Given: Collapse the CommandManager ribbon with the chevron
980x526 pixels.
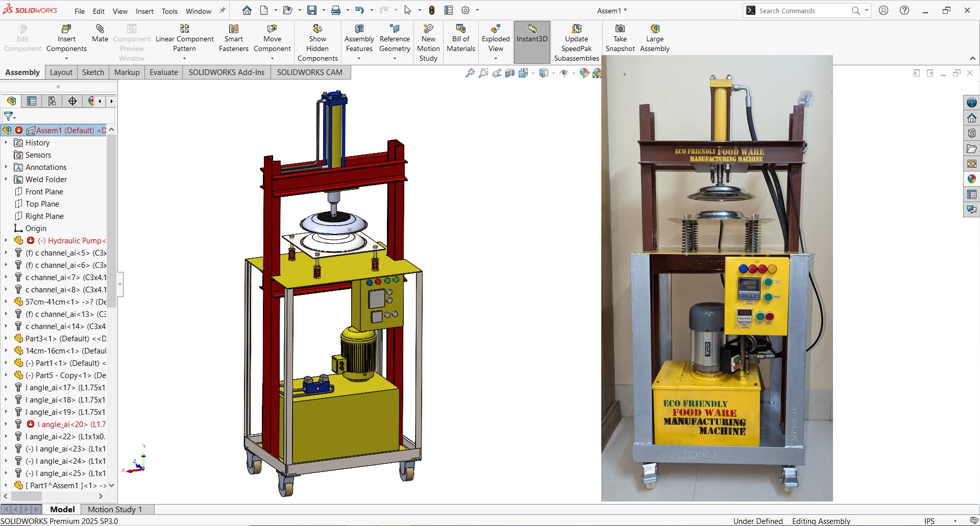Looking at the screenshot, I should (972, 58).
